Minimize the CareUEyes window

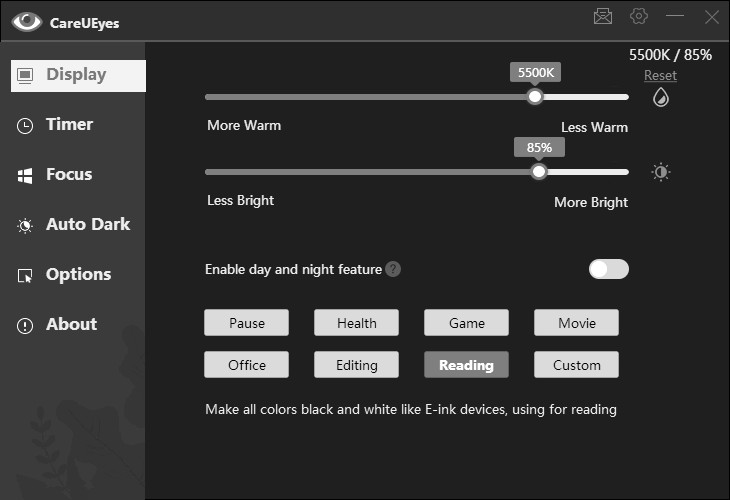(675, 16)
